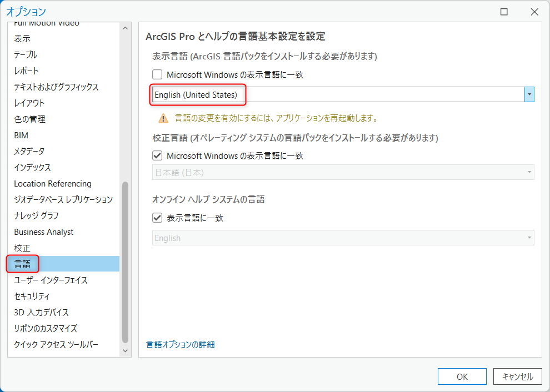Click the scroll up arrow in options list

[x=125, y=28]
